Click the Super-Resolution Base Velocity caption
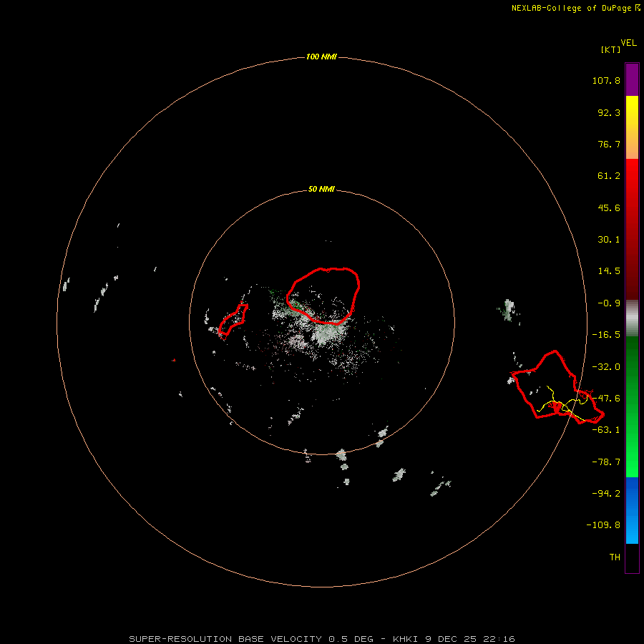The height and width of the screenshot is (644, 644). pos(321,639)
